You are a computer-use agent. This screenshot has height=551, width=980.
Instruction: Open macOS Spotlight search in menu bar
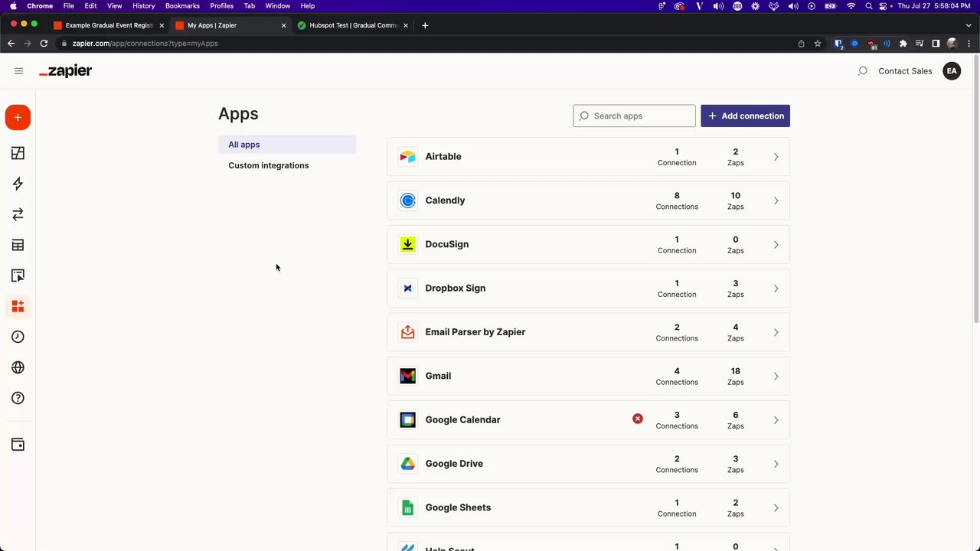868,5
